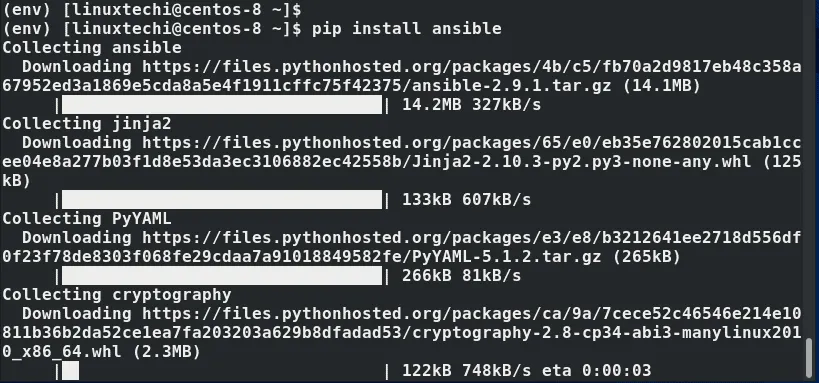The height and width of the screenshot is (383, 819).
Task: Click the '133kB 607kB/s' speed text
Action: (x=466, y=200)
